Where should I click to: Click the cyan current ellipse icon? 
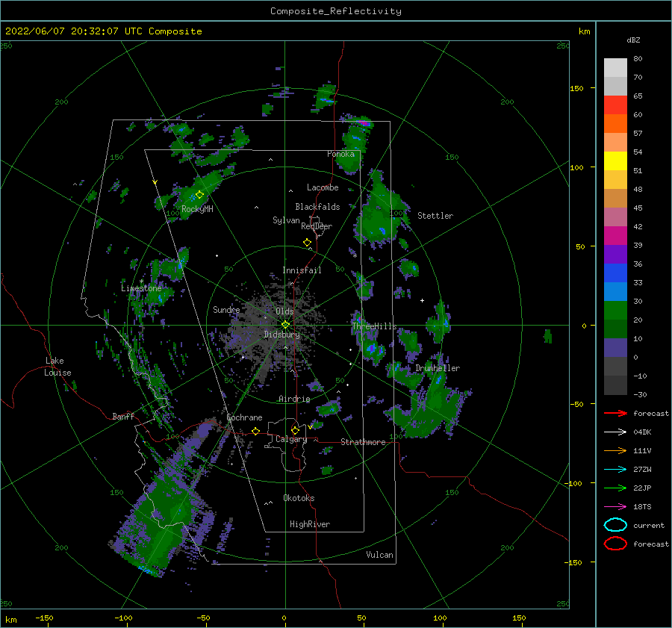tap(615, 525)
